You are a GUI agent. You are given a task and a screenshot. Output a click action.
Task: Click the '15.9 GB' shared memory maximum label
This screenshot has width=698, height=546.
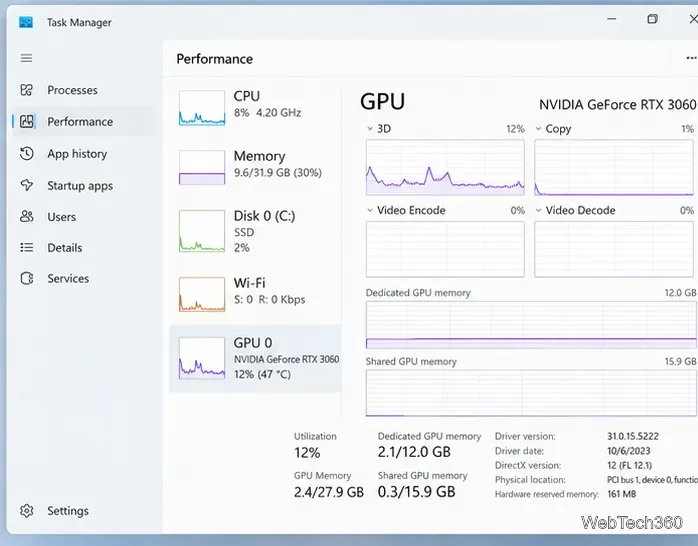tap(680, 361)
